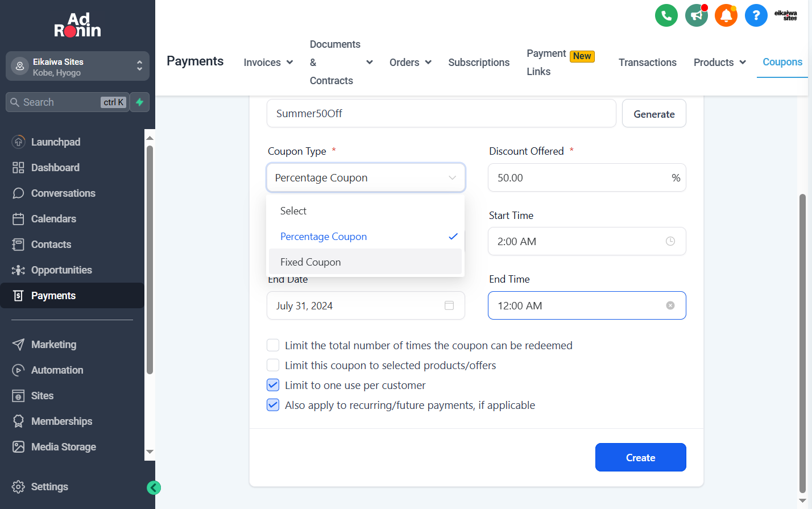The width and height of the screenshot is (812, 509).
Task: Click the clock icon in Start Time field
Action: [x=670, y=241]
